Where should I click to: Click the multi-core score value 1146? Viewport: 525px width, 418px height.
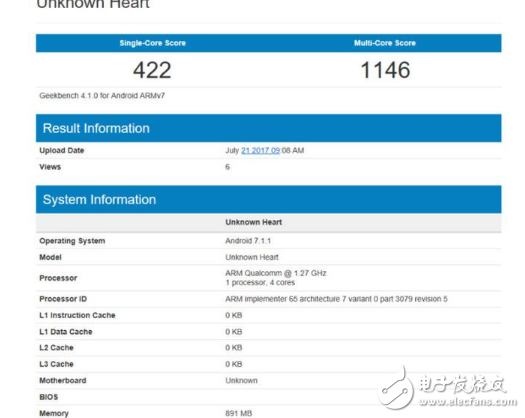[385, 70]
